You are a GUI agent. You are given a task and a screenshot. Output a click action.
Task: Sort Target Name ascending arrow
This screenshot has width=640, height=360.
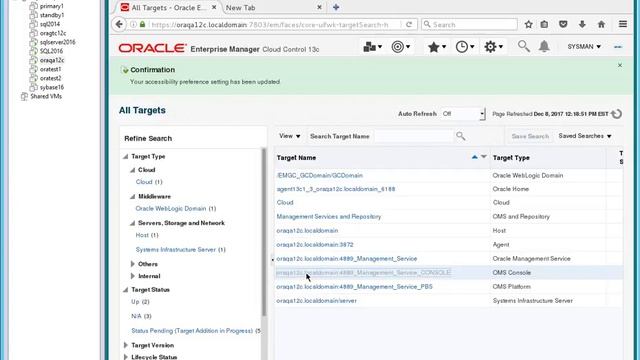click(474, 157)
